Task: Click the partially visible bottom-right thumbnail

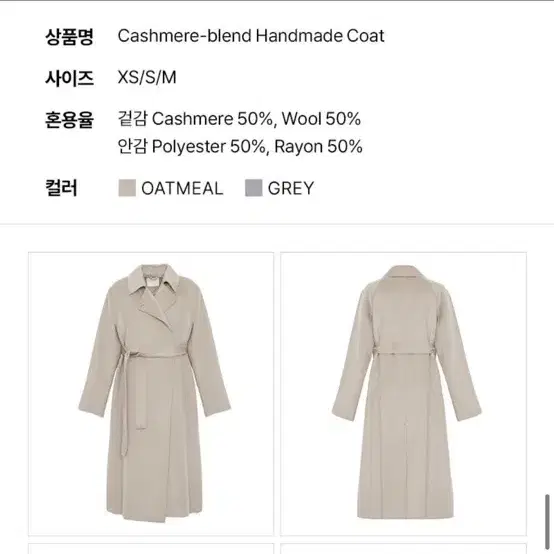Action: [x=403, y=548]
